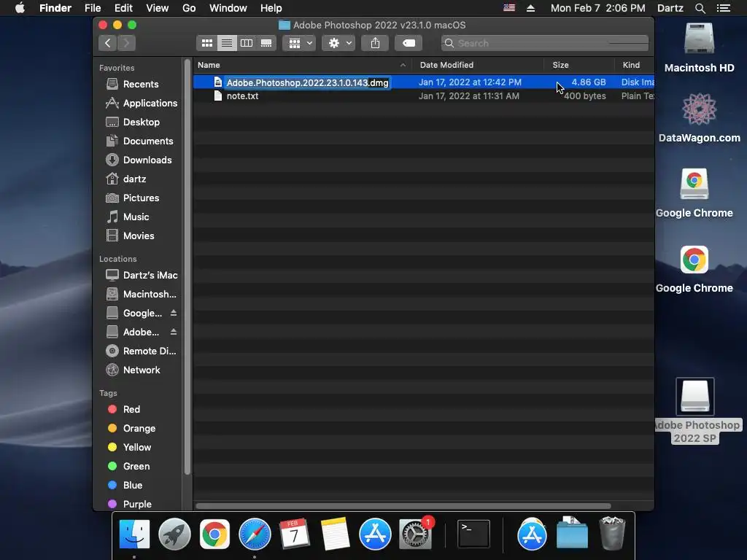Screen dimensions: 747x560
Task: Click the sidebar vertical scrollbar
Action: pyautogui.click(x=187, y=267)
